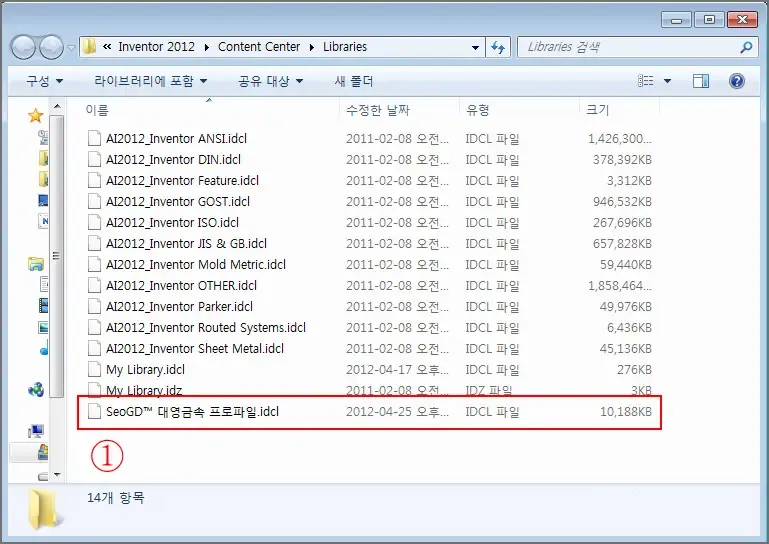Sort by the 크기 column header
Viewport: 769px width, 544px height.
pos(597,110)
